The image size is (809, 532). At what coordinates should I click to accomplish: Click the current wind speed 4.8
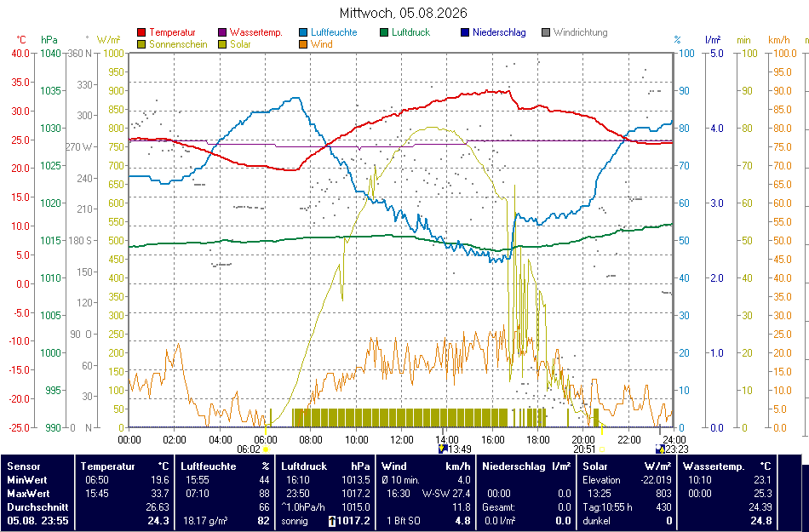click(462, 521)
